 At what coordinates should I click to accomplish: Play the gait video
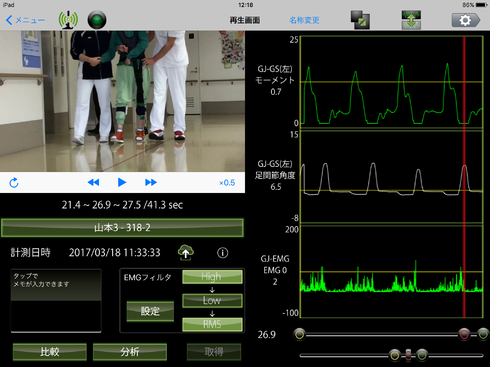(122, 182)
